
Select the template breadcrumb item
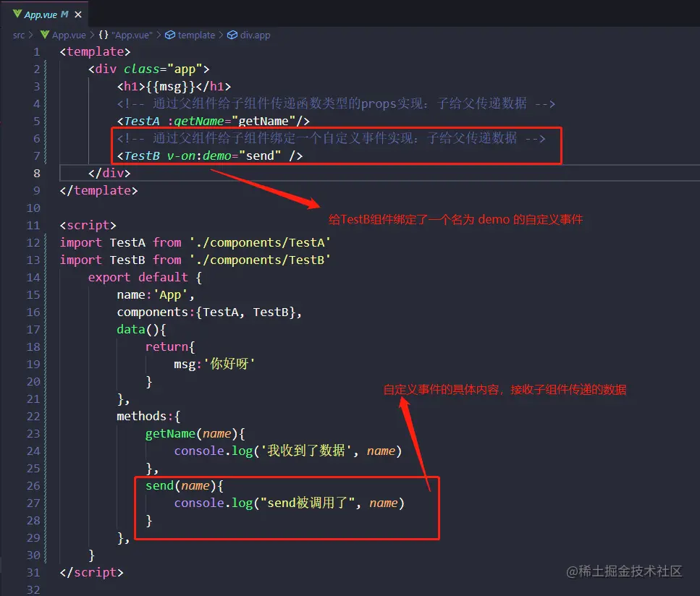click(196, 35)
